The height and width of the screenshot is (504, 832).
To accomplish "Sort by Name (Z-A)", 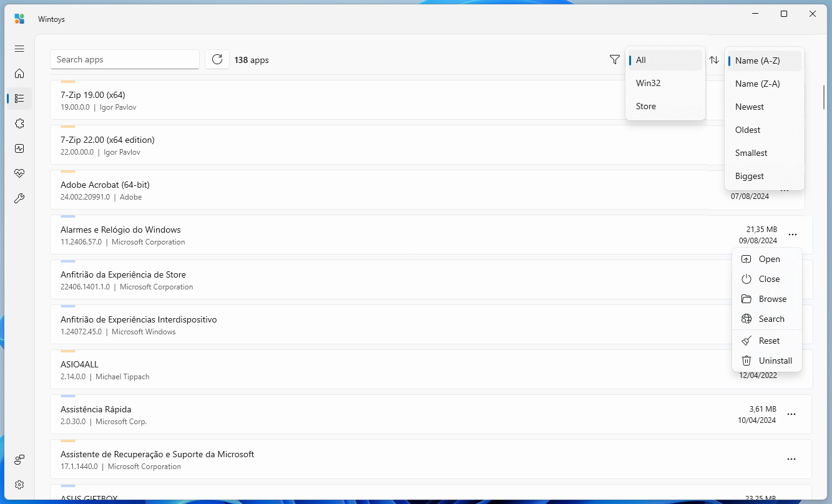I will [x=765, y=84].
